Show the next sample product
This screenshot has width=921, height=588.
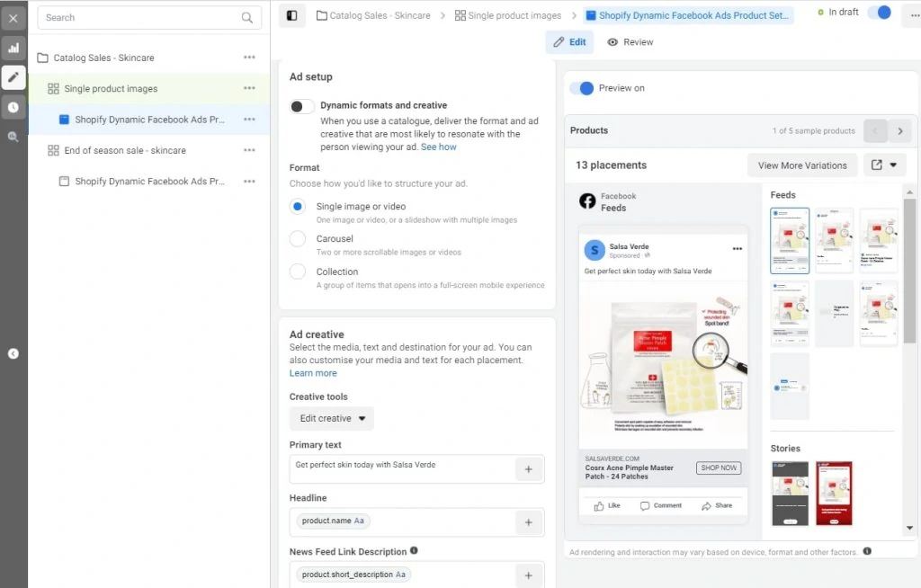click(x=899, y=131)
